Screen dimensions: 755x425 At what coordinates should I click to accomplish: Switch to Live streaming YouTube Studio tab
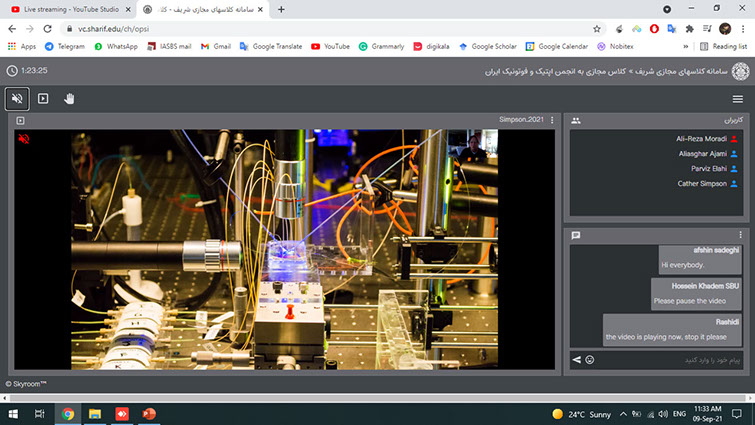pos(64,9)
